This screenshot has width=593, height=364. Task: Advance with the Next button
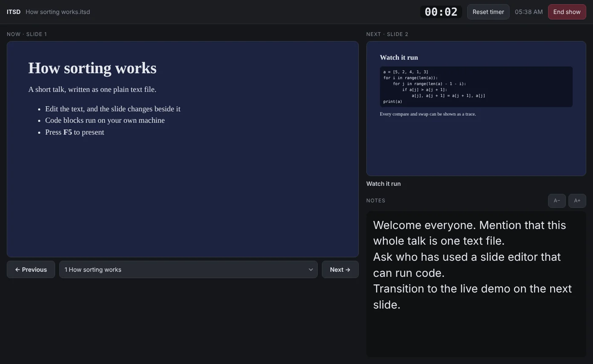(x=340, y=270)
